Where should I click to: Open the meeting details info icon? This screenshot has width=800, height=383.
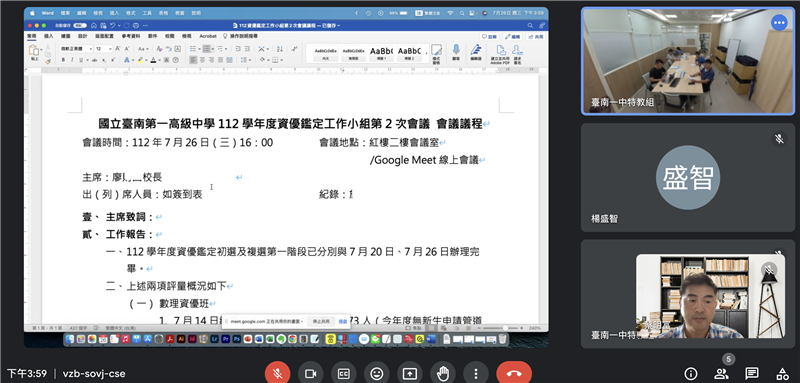[x=690, y=374]
